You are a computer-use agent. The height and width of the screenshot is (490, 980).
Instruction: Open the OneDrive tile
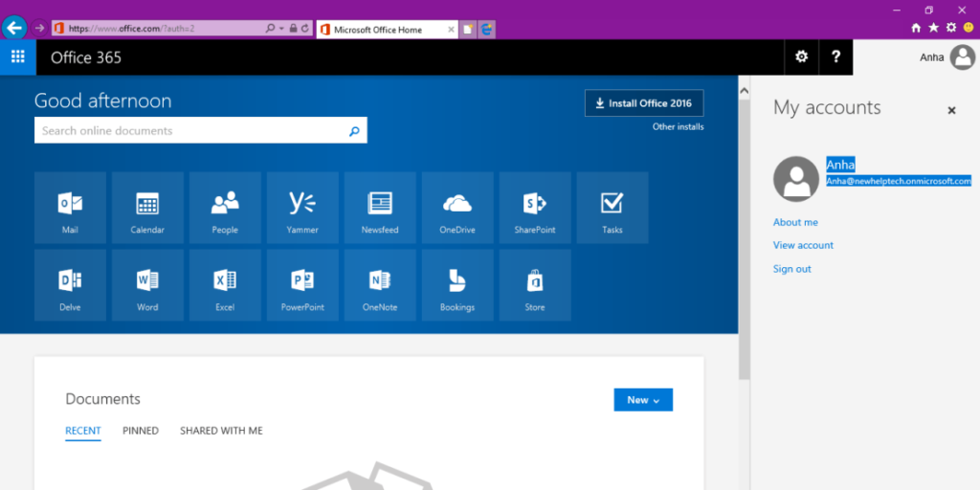pos(457,208)
